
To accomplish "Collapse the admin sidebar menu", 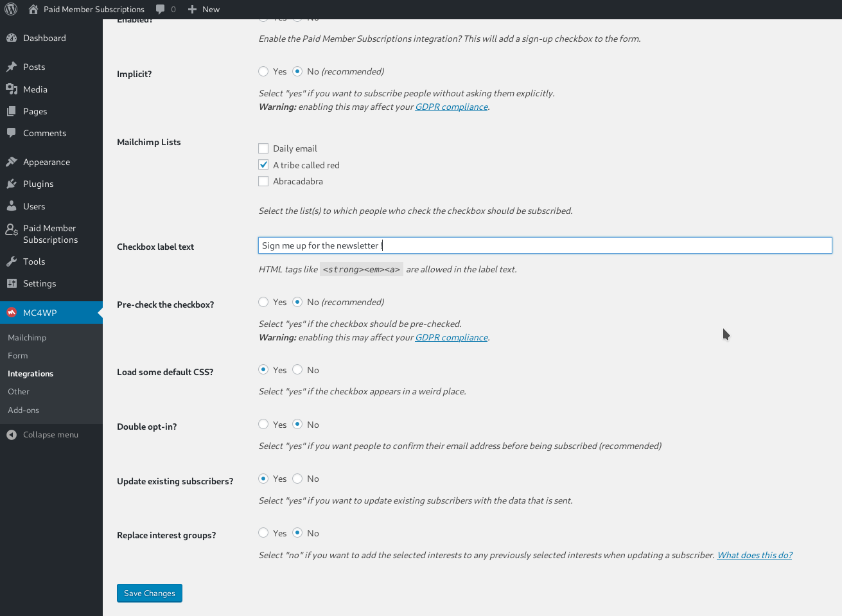I will (44, 434).
